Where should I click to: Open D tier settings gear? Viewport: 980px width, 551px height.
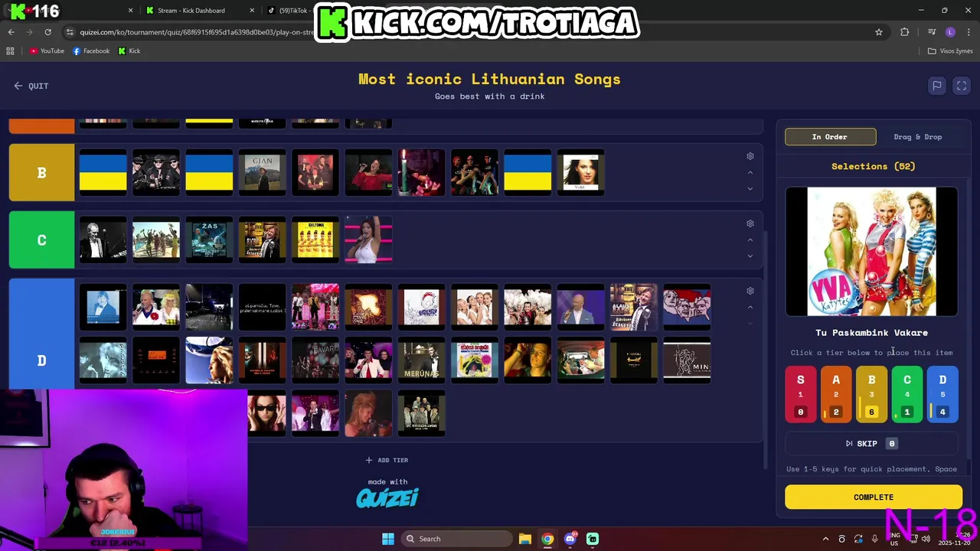click(750, 291)
